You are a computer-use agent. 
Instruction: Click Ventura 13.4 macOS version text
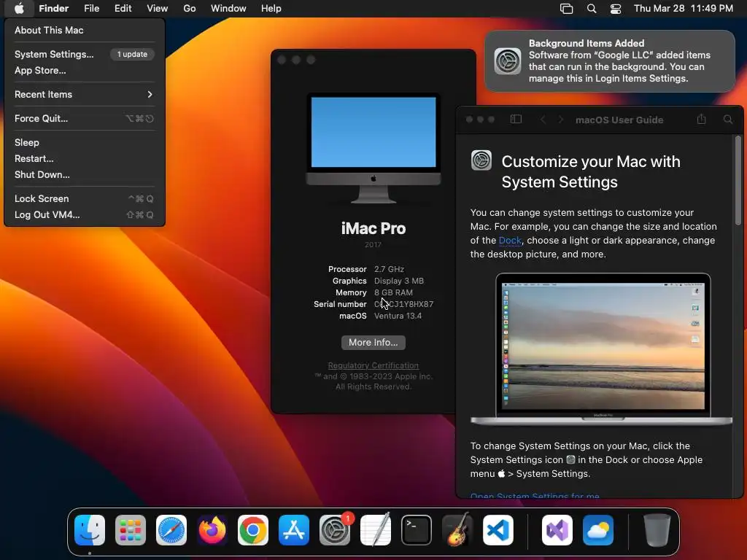point(398,316)
